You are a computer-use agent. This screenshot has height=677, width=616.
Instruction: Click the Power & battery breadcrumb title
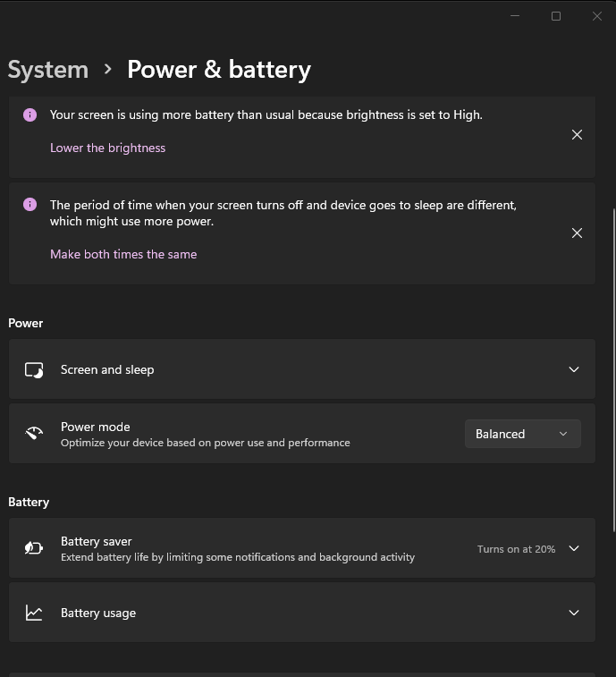[219, 70]
